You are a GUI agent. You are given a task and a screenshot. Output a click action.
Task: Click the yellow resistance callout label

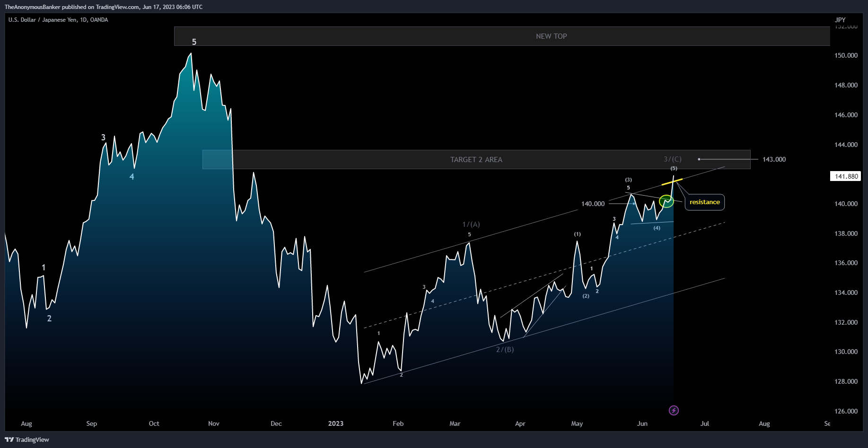(x=704, y=202)
